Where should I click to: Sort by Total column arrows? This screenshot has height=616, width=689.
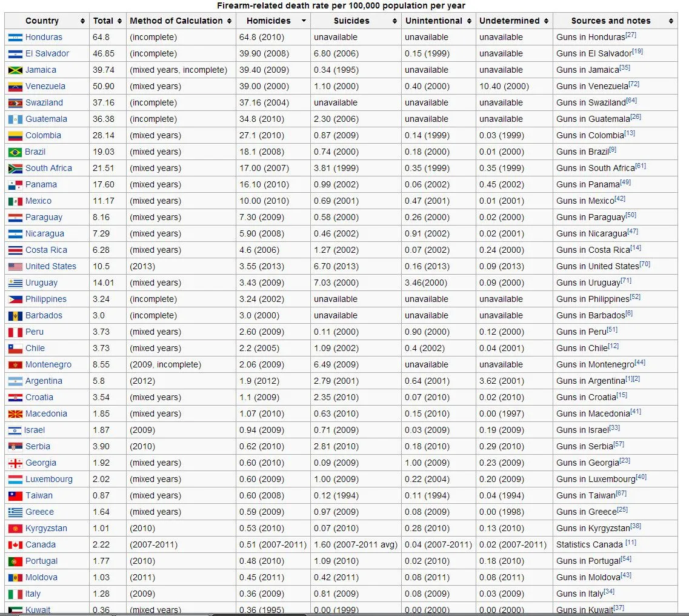pos(119,21)
